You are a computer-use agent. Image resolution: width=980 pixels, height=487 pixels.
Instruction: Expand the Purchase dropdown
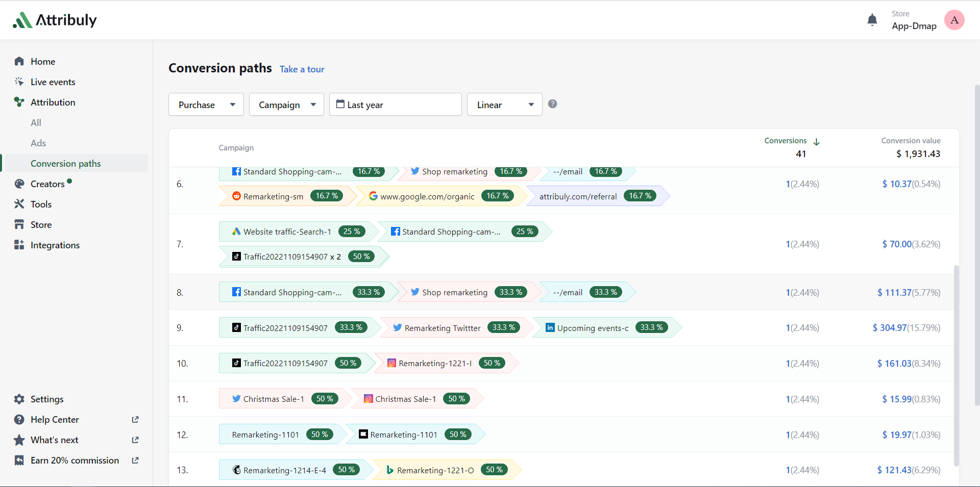pyautogui.click(x=206, y=105)
